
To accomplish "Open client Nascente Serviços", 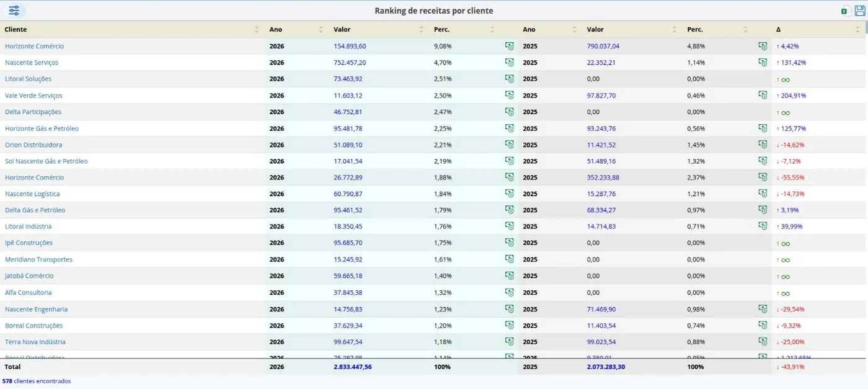I will (32, 63).
